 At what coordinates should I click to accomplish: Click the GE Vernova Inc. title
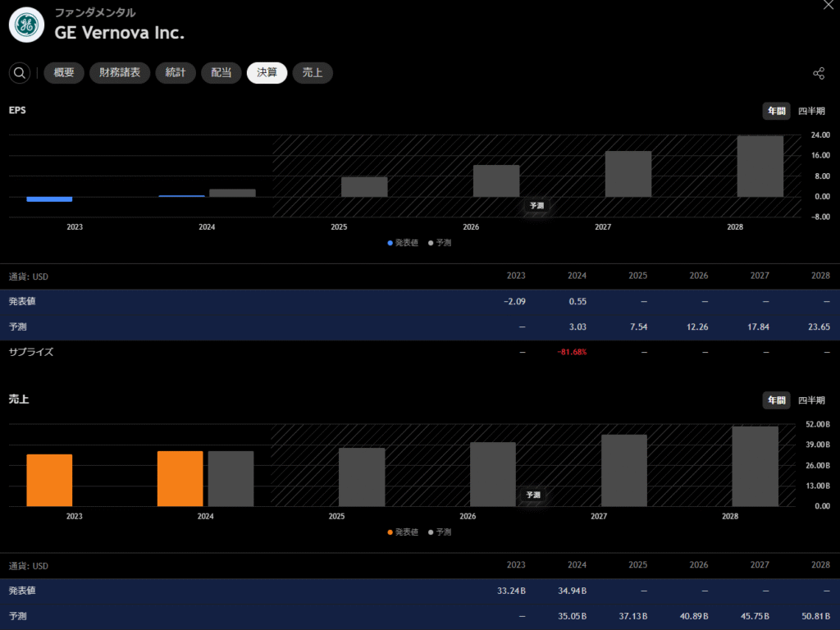pos(119,33)
